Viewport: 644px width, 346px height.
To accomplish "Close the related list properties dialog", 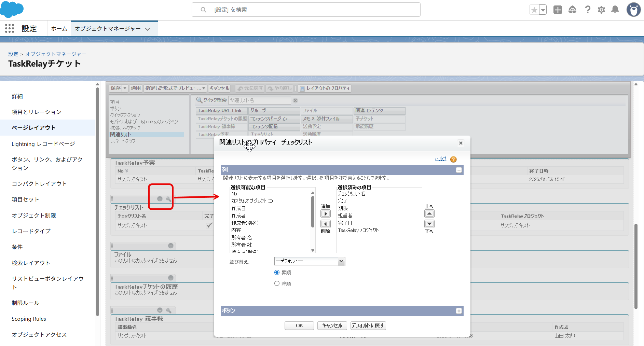I will [461, 143].
